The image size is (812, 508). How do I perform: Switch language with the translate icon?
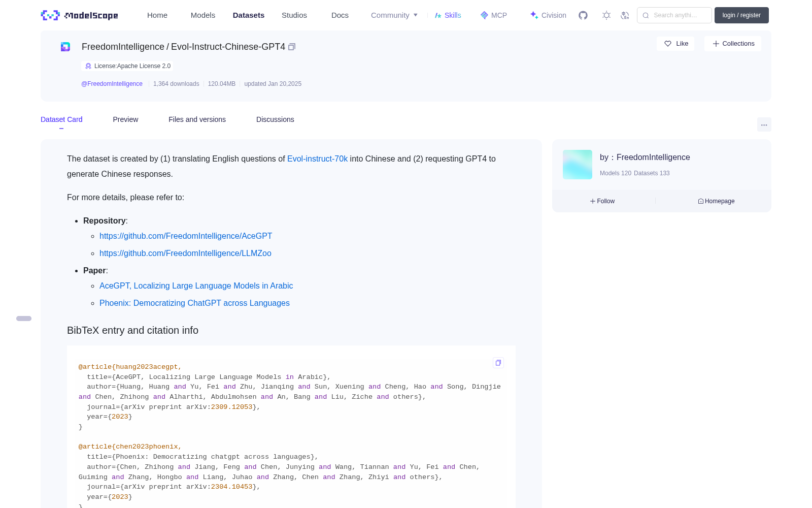coord(625,15)
